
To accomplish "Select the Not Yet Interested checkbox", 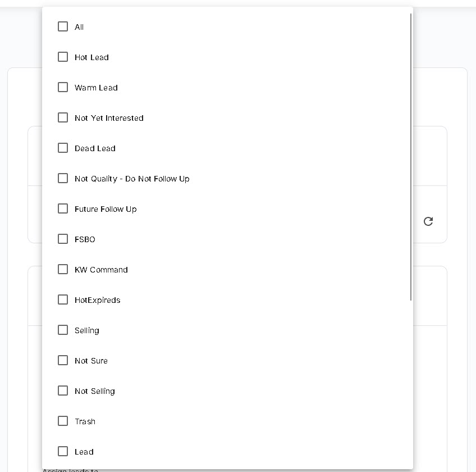I will pyautogui.click(x=63, y=117).
